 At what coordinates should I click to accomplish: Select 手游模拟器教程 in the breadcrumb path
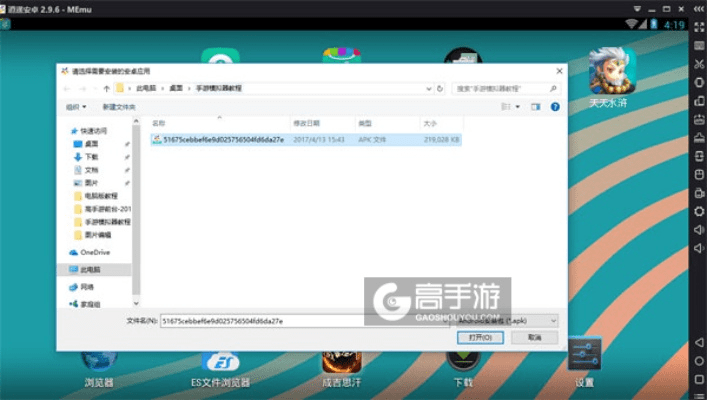coord(219,88)
